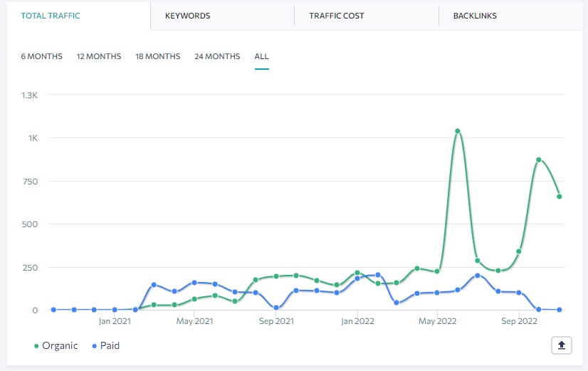
Task: Click the Sep 2022 axis label
Action: click(520, 321)
